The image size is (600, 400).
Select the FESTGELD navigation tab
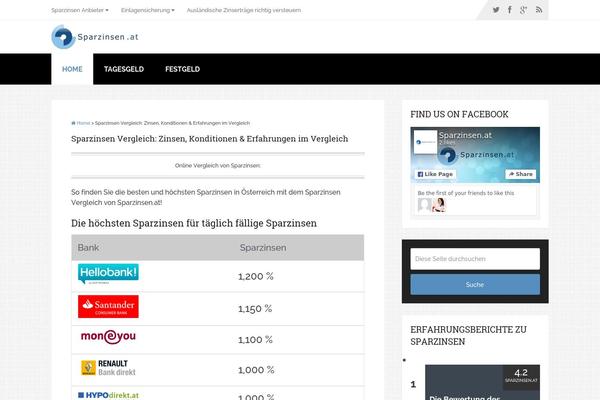pos(183,69)
